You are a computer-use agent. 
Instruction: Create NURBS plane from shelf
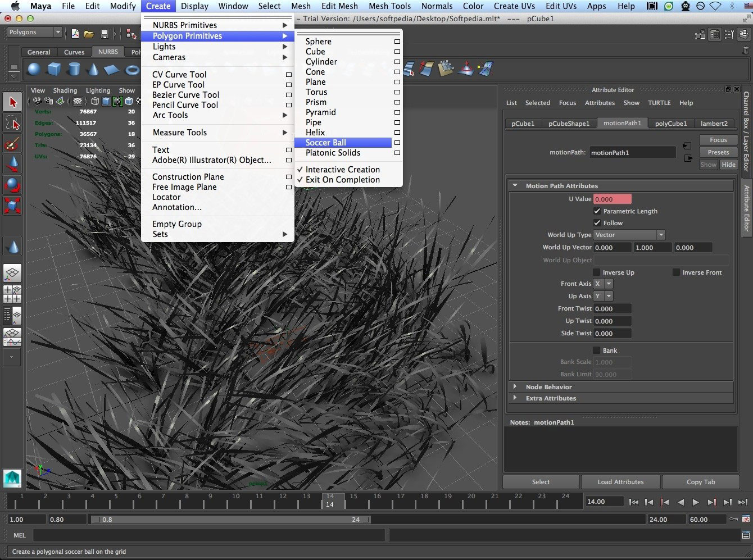coord(112,70)
